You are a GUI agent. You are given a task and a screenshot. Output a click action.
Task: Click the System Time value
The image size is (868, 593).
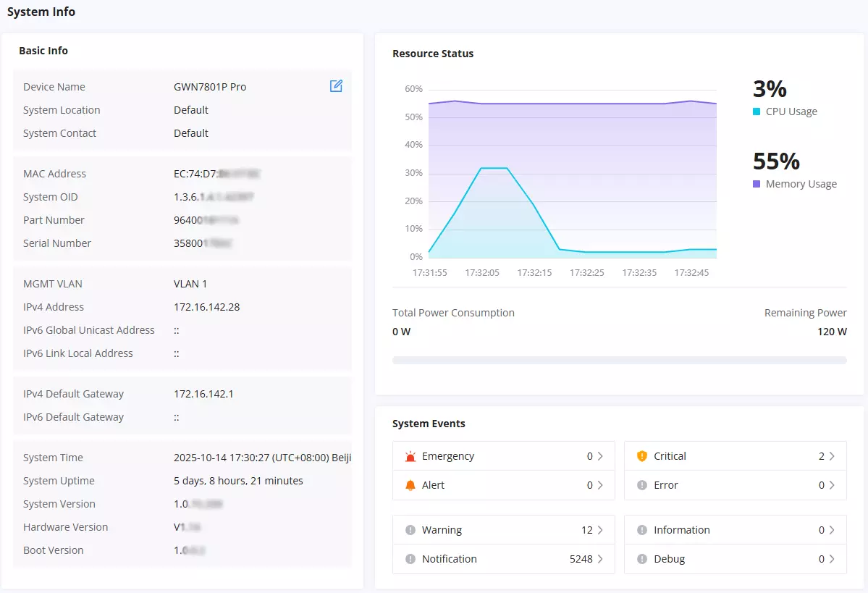262,458
